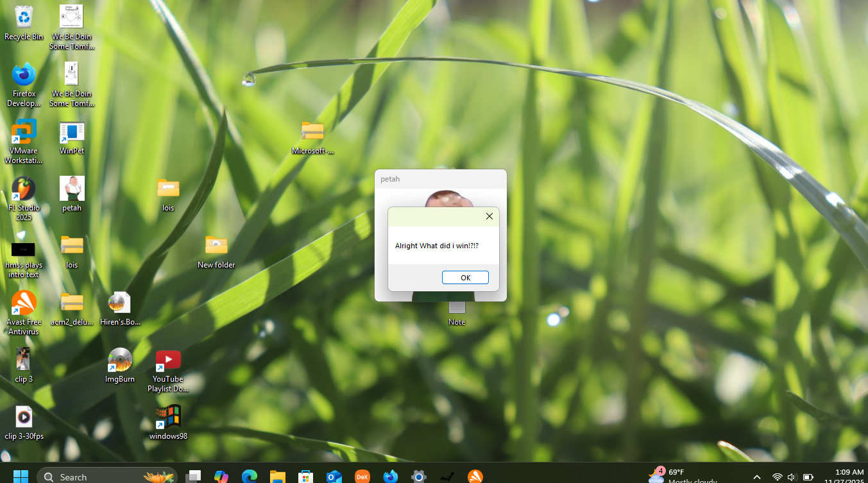
Task: Open the Windows Start menu
Action: click(x=21, y=477)
